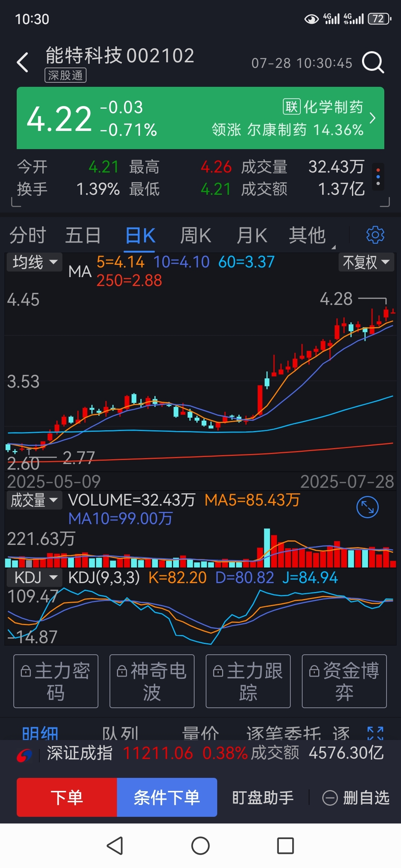Select the 队列 tab

coord(120,733)
